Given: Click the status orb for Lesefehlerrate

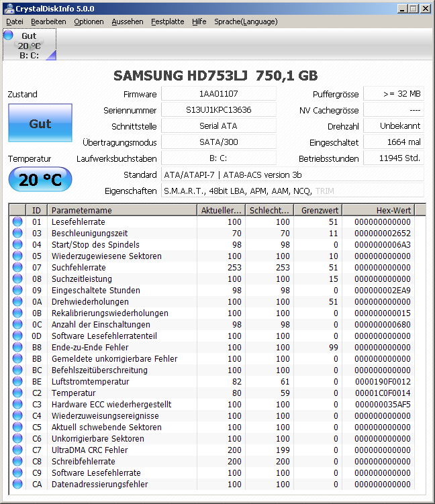Looking at the screenshot, I should click(17, 221).
